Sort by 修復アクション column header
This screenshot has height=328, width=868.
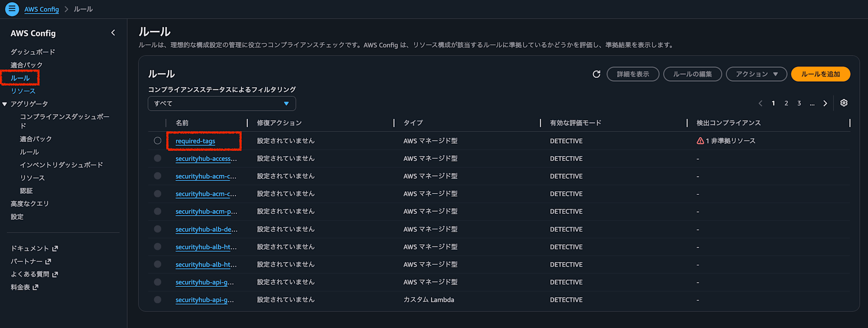(x=279, y=123)
